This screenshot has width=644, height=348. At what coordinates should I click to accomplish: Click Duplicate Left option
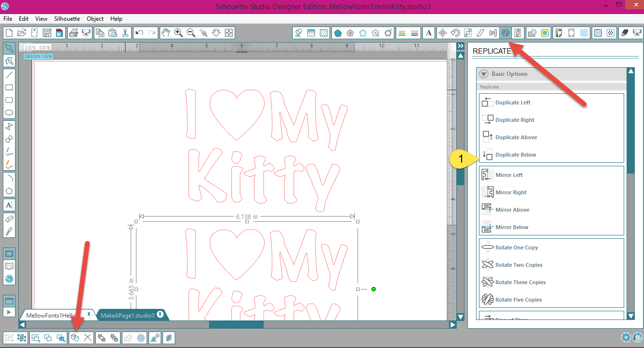pyautogui.click(x=506, y=102)
